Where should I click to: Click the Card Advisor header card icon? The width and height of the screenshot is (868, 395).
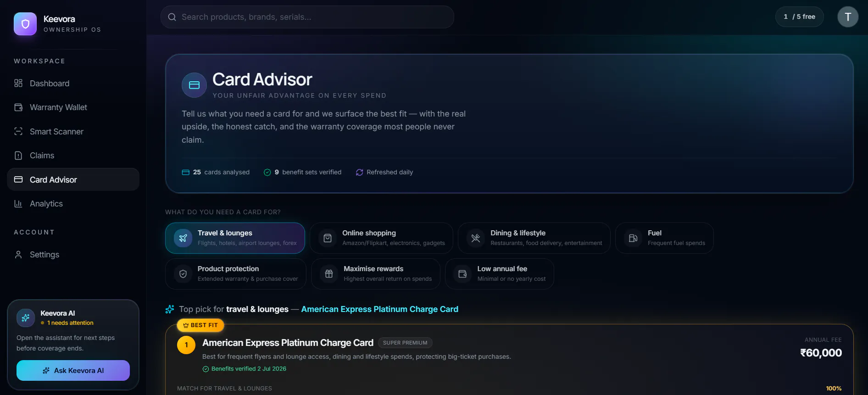pyautogui.click(x=195, y=85)
